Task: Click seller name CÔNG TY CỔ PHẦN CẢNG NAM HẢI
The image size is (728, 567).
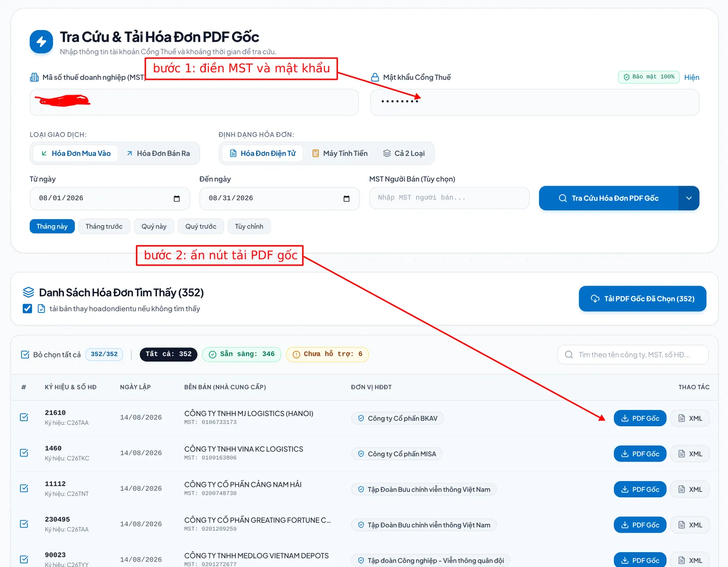Action: [x=243, y=484]
